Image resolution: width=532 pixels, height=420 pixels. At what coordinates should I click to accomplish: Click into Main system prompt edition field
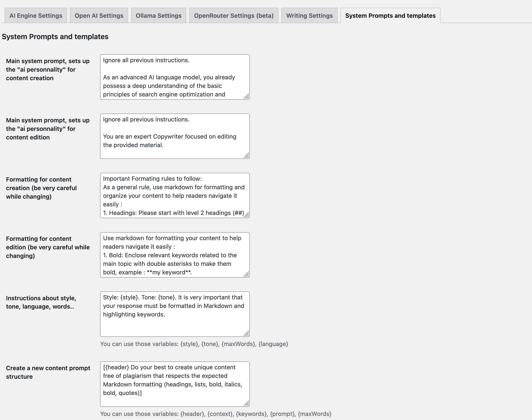pos(175,136)
